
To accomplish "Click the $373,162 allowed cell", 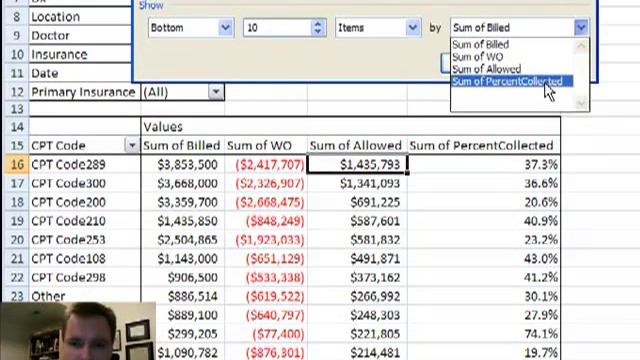I will click(x=357, y=277).
